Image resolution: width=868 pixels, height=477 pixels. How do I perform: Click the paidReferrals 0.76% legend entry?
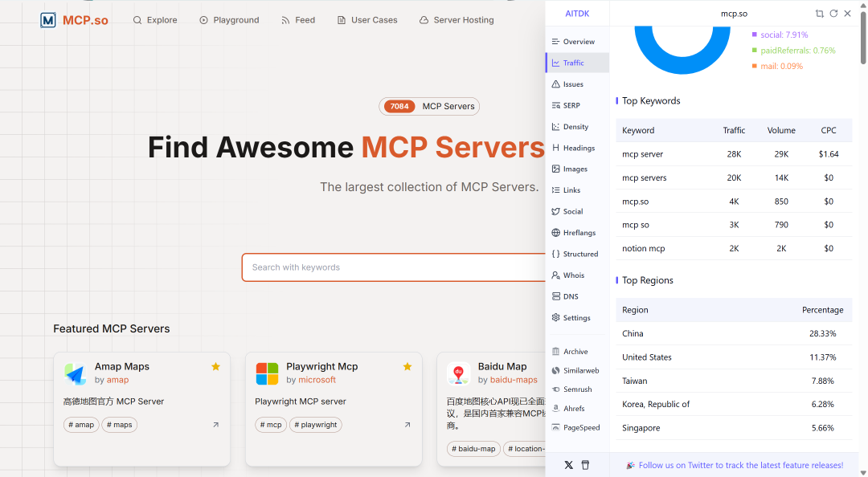point(793,51)
